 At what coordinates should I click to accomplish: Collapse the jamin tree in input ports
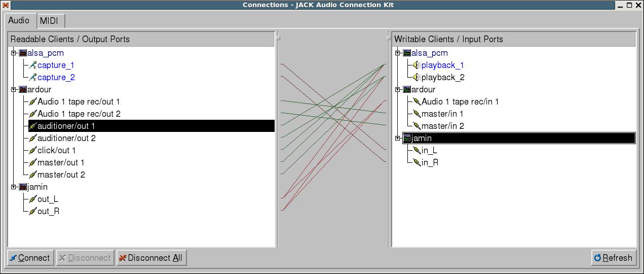tap(398, 138)
